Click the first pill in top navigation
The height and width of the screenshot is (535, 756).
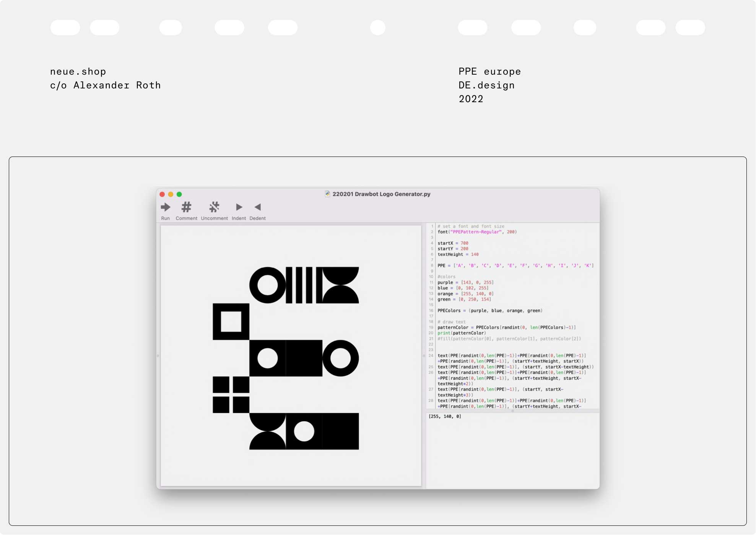click(x=65, y=28)
